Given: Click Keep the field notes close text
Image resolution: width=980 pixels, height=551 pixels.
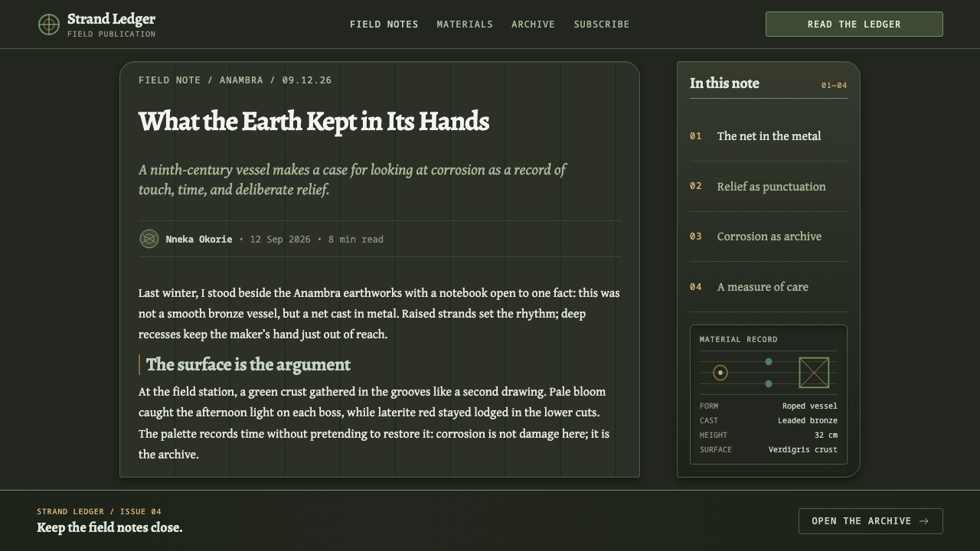Looking at the screenshot, I should coord(109,527).
